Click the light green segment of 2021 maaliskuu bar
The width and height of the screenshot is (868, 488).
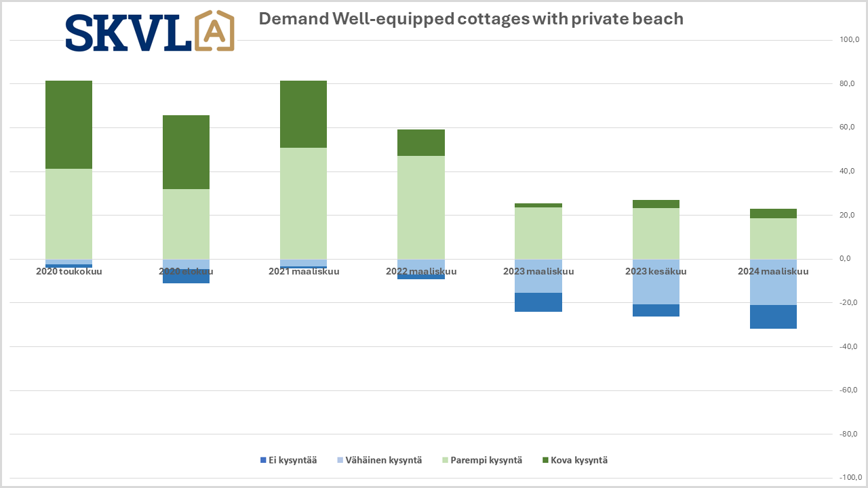point(303,203)
